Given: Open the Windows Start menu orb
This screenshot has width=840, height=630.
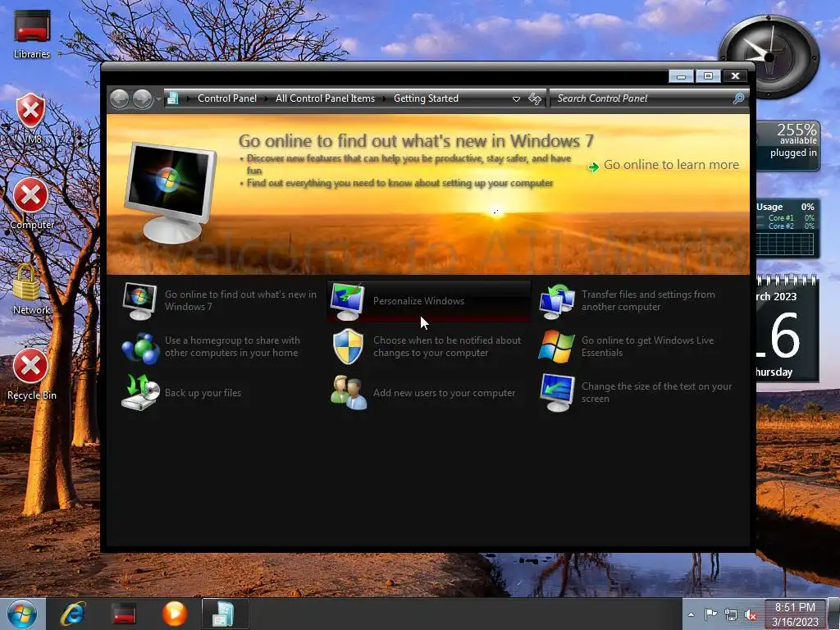Looking at the screenshot, I should click(22, 614).
